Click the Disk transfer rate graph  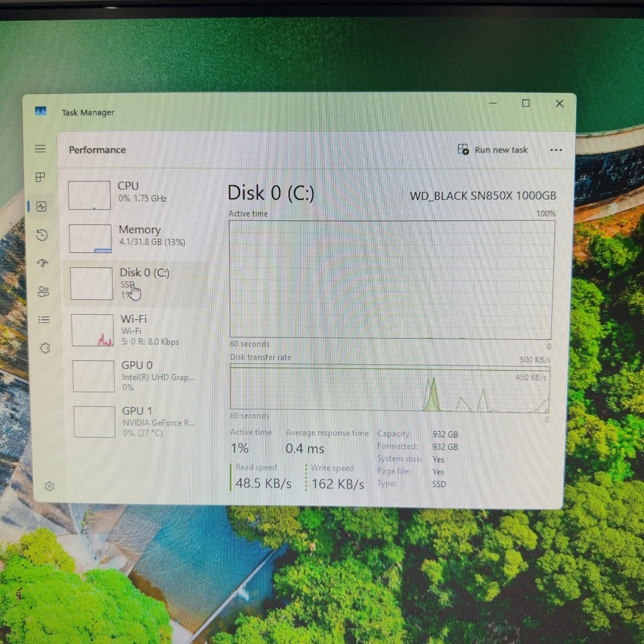[390, 388]
